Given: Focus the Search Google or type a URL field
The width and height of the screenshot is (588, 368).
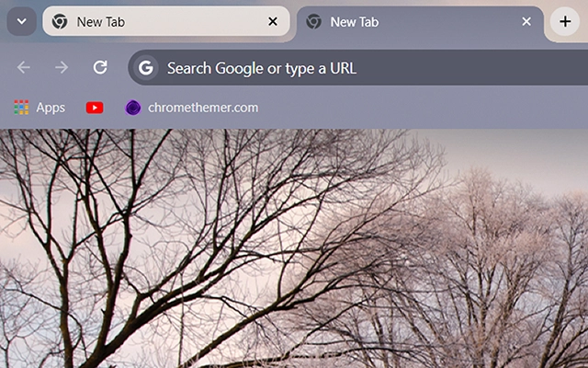Looking at the screenshot, I should point(367,67).
